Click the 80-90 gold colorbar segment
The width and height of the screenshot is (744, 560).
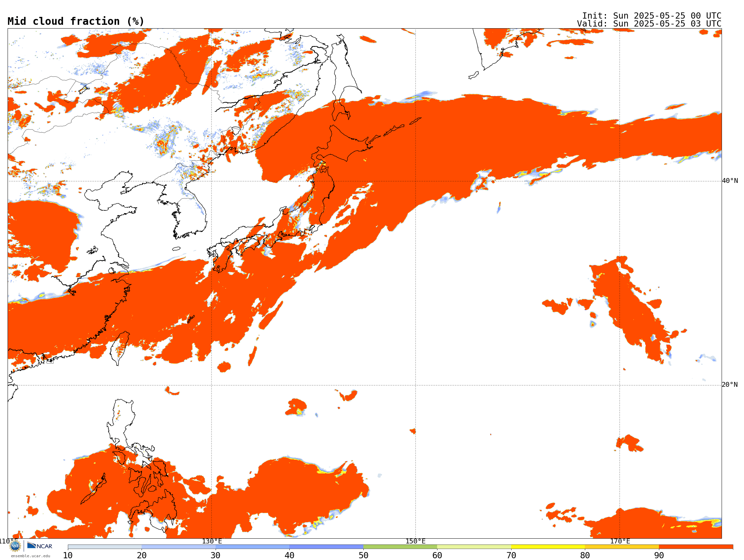coord(622,547)
